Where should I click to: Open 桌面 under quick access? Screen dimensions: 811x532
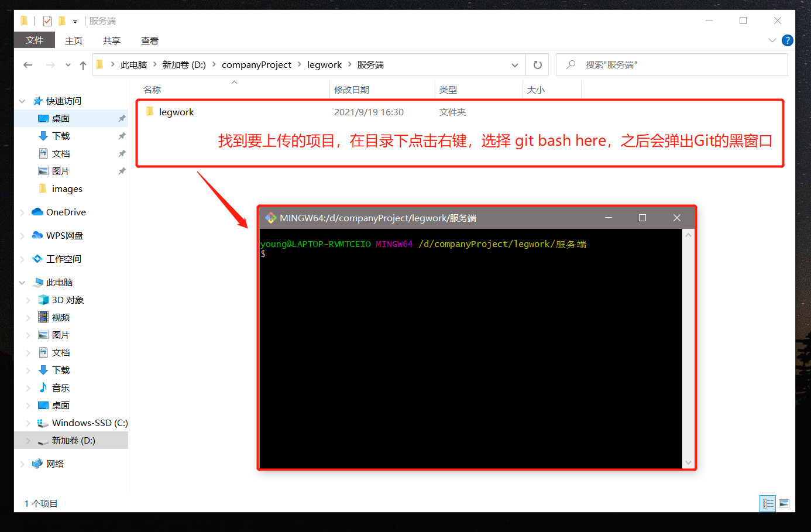coord(61,119)
